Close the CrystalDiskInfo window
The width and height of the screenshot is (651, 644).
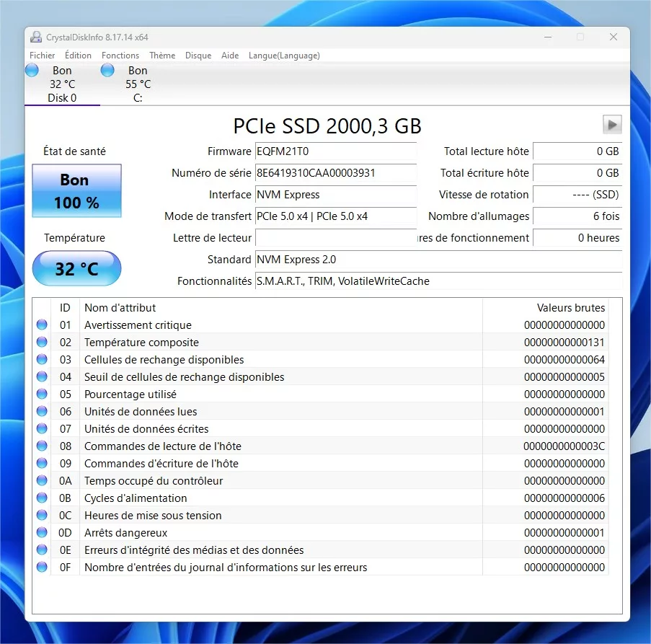pyautogui.click(x=614, y=37)
